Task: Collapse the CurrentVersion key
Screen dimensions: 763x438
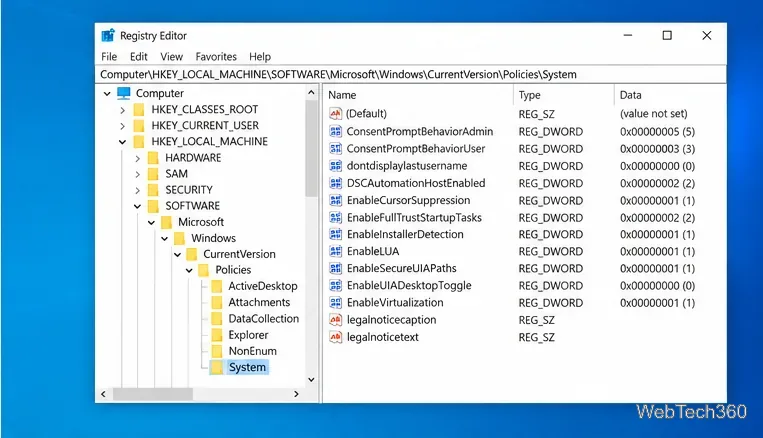Action: tap(178, 255)
